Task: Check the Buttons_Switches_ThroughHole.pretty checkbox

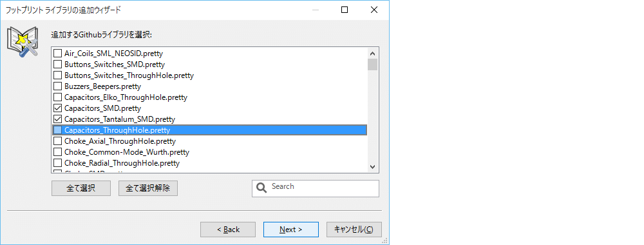Action: [x=57, y=75]
